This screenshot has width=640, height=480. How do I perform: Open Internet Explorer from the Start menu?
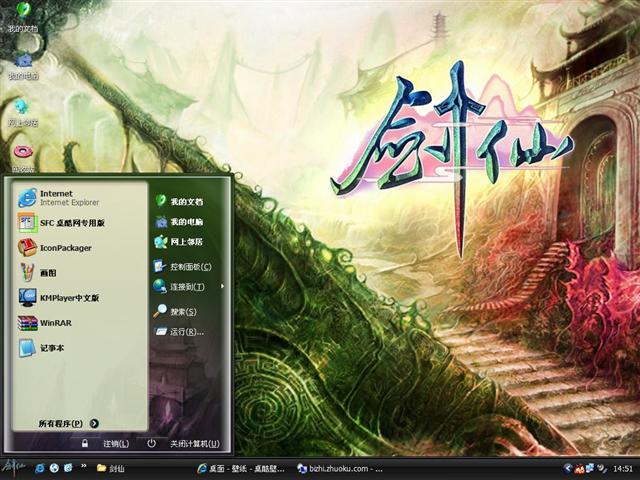point(80,198)
